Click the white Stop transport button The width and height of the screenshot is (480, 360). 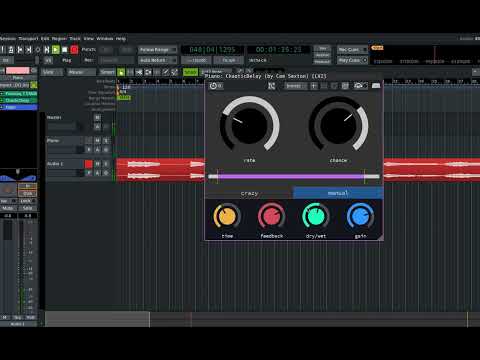coord(65,50)
